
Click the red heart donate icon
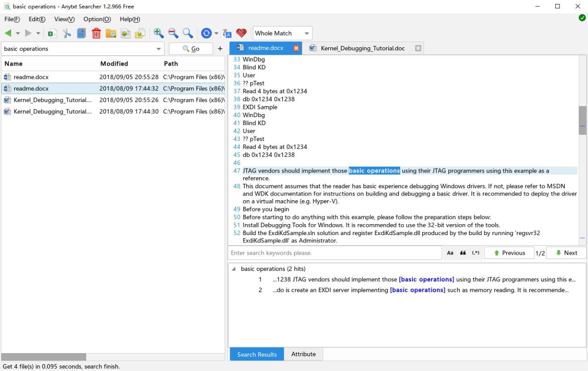[240, 33]
